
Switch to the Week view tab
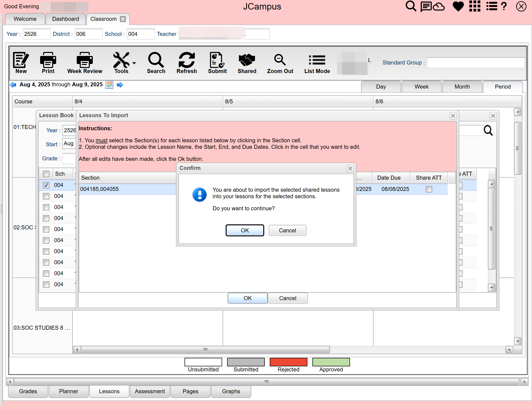[421, 87]
